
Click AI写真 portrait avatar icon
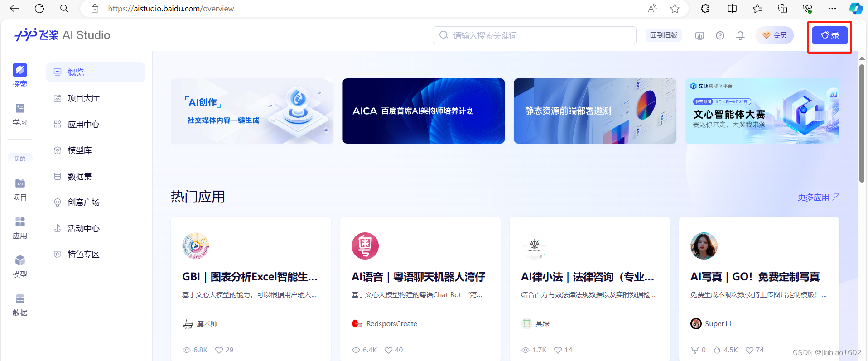click(704, 246)
